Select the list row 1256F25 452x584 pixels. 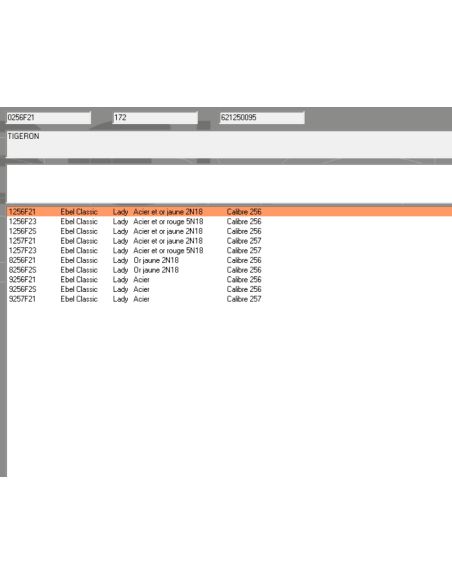click(x=229, y=231)
